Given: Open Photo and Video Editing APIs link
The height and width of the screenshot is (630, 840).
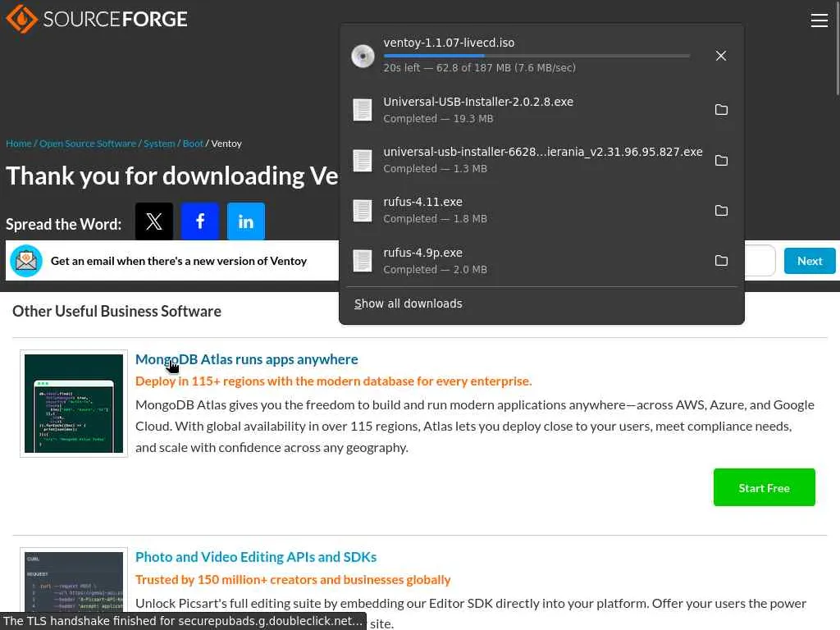Looking at the screenshot, I should pos(256,557).
